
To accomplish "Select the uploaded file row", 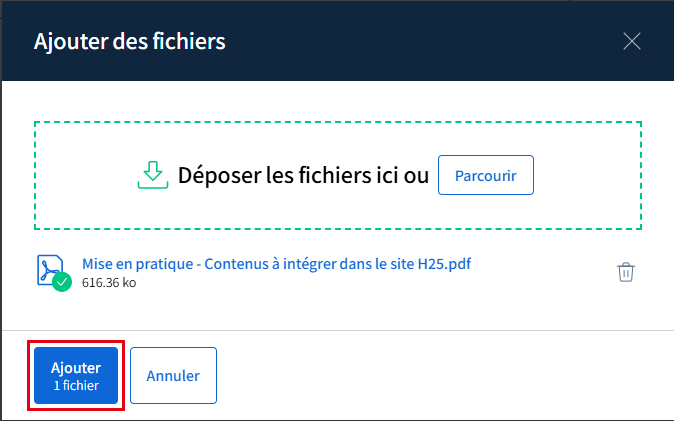I will coord(338,272).
